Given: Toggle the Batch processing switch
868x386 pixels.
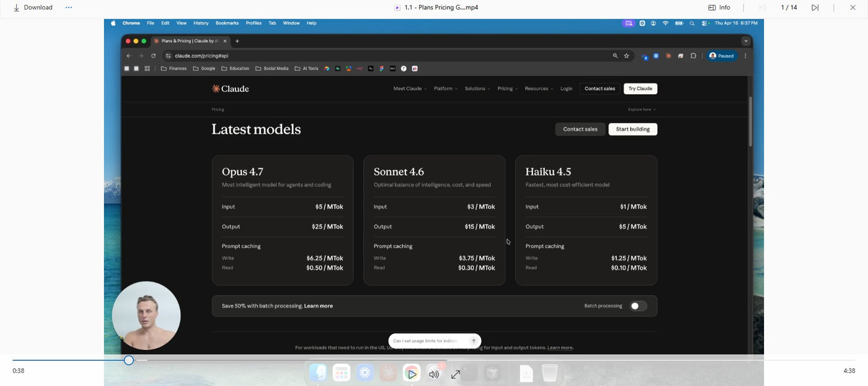Looking at the screenshot, I should tap(638, 306).
